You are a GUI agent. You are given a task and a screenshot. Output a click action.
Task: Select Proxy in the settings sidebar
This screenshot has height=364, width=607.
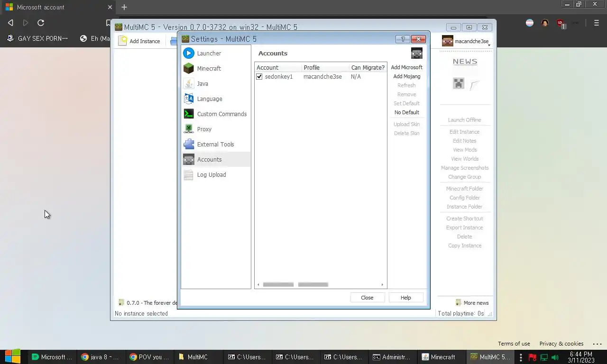pos(216,129)
